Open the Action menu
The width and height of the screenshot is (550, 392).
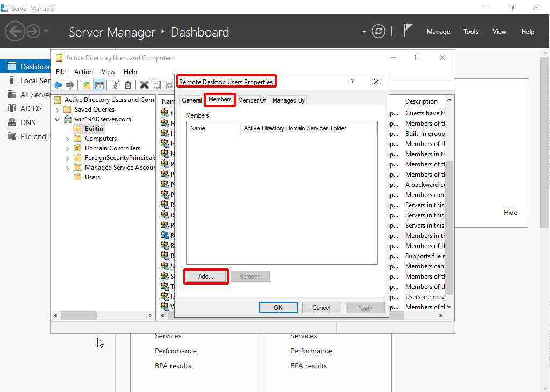[x=83, y=72]
